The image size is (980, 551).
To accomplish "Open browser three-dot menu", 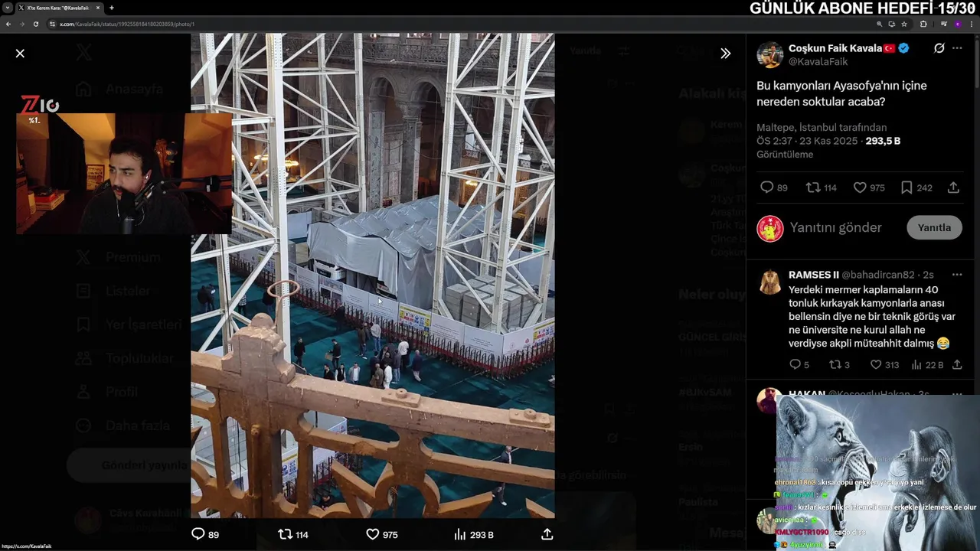I will click(971, 24).
